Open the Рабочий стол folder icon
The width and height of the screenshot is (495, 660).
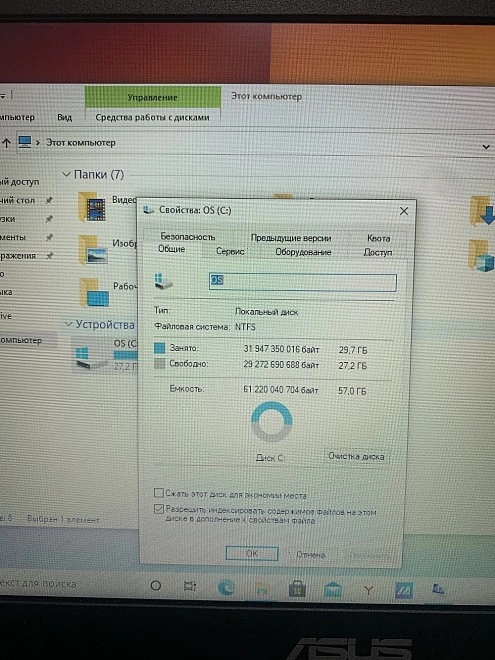[x=94, y=292]
